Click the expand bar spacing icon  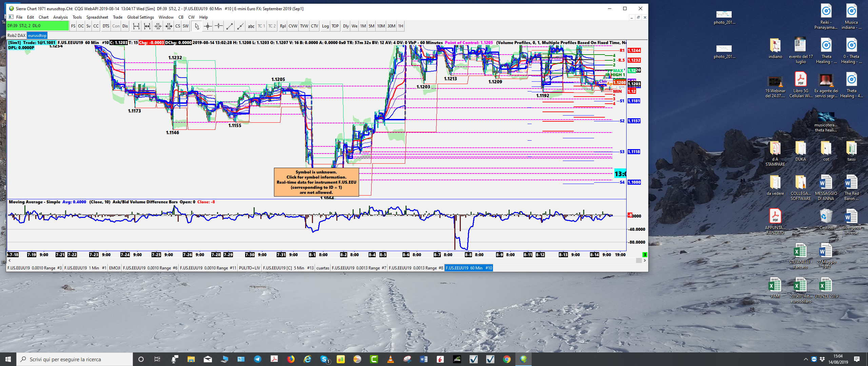[136, 26]
